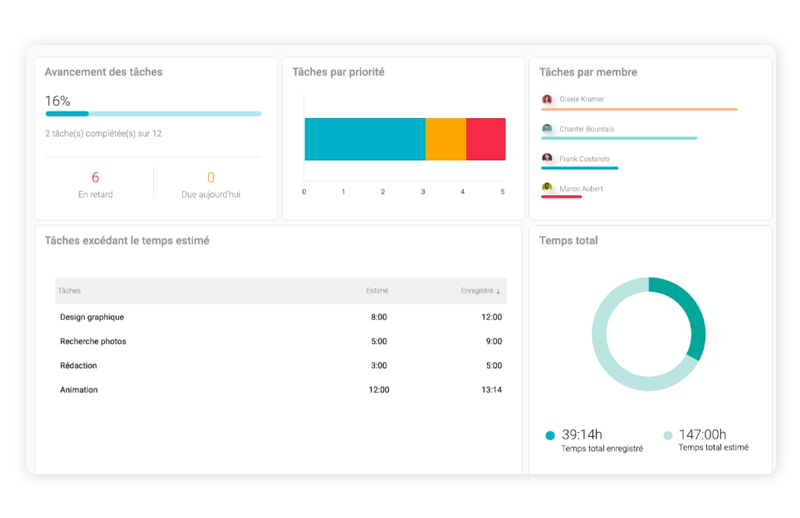Click Chantel Bourdais's teal workload bar
800x518 pixels.
[619, 138]
